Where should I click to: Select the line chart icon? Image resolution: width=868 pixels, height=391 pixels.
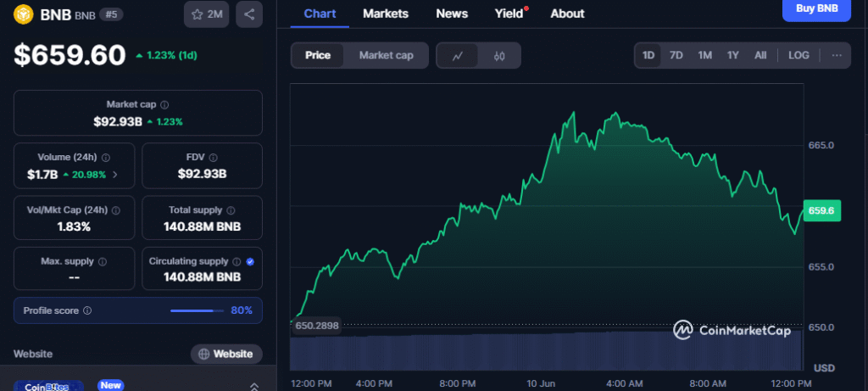pyautogui.click(x=457, y=55)
